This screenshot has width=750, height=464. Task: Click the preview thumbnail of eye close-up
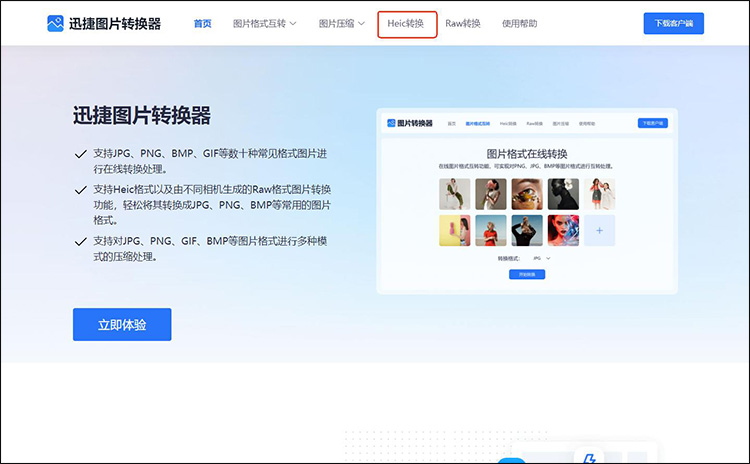pos(527,194)
